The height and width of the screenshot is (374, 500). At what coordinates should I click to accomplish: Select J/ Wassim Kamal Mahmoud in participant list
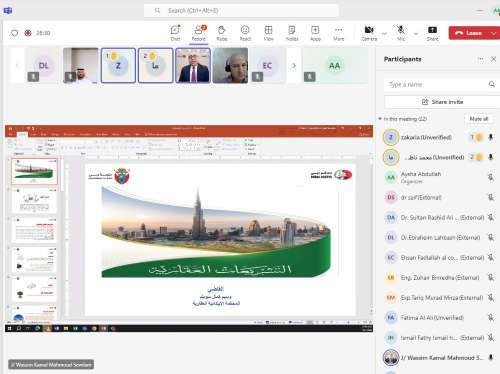click(x=439, y=357)
